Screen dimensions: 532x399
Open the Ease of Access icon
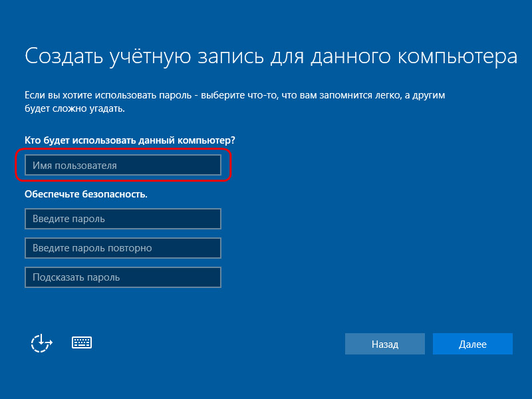tap(42, 343)
